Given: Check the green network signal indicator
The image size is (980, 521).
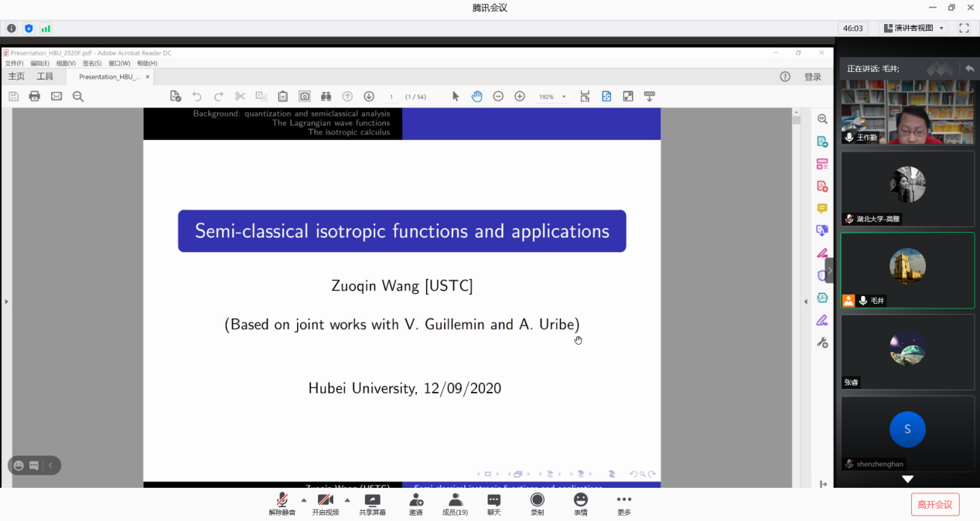Looking at the screenshot, I should 46,29.
